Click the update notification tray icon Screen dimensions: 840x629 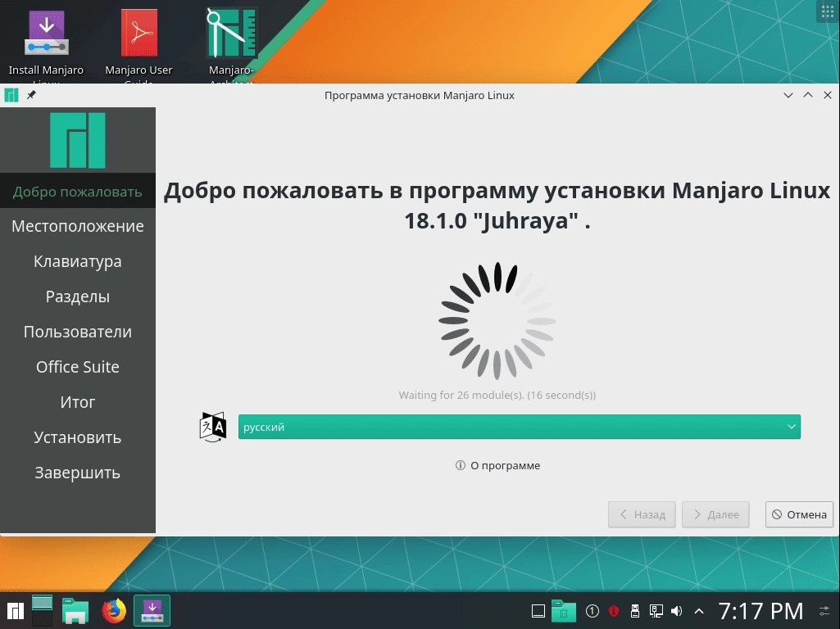[592, 611]
